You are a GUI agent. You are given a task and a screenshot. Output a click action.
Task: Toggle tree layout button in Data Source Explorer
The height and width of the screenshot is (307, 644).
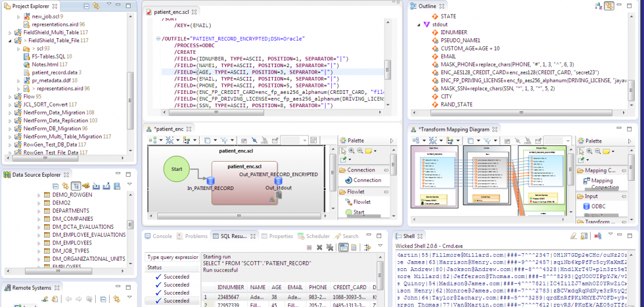[75, 186]
